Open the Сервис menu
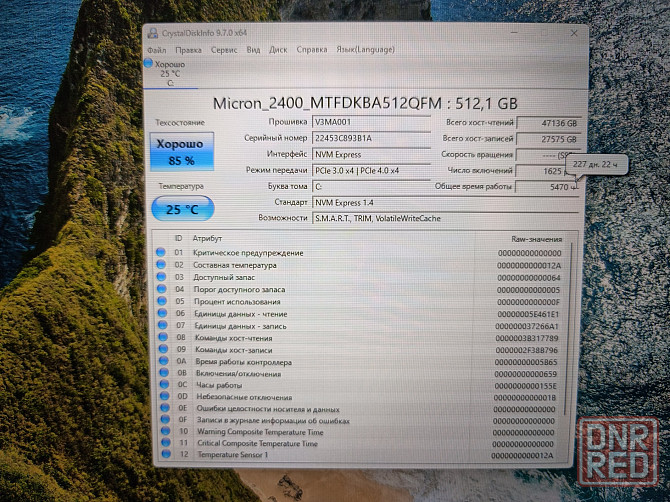Viewport: 670px width, 502px height. (x=224, y=49)
